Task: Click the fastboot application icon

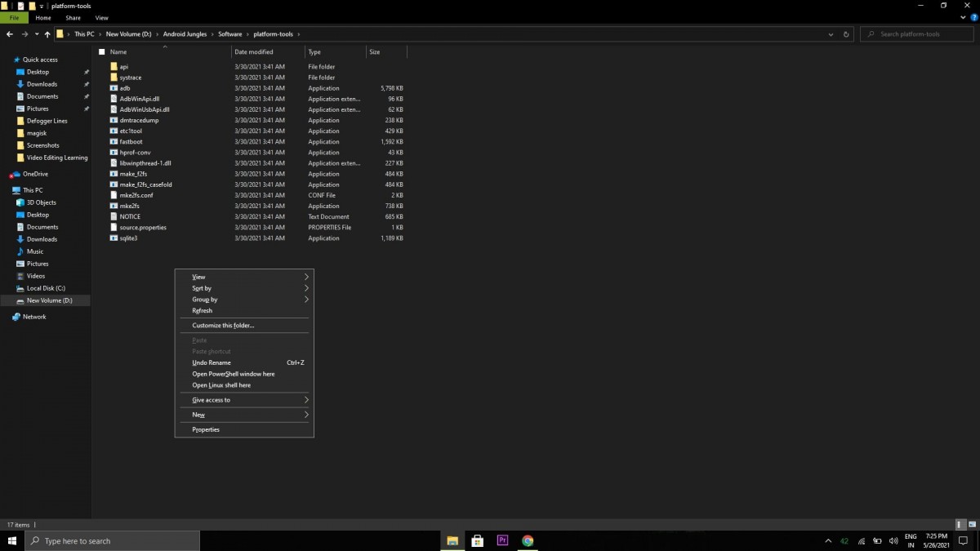Action: tap(114, 142)
